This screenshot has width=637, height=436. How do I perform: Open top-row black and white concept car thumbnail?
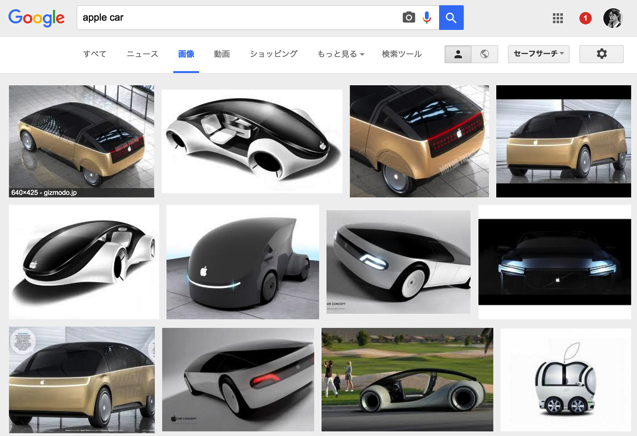pos(252,141)
